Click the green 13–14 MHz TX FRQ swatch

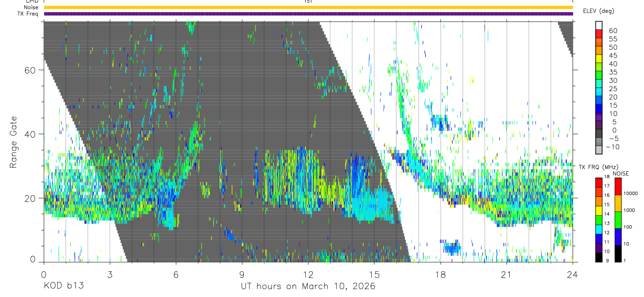pyautogui.click(x=599, y=220)
